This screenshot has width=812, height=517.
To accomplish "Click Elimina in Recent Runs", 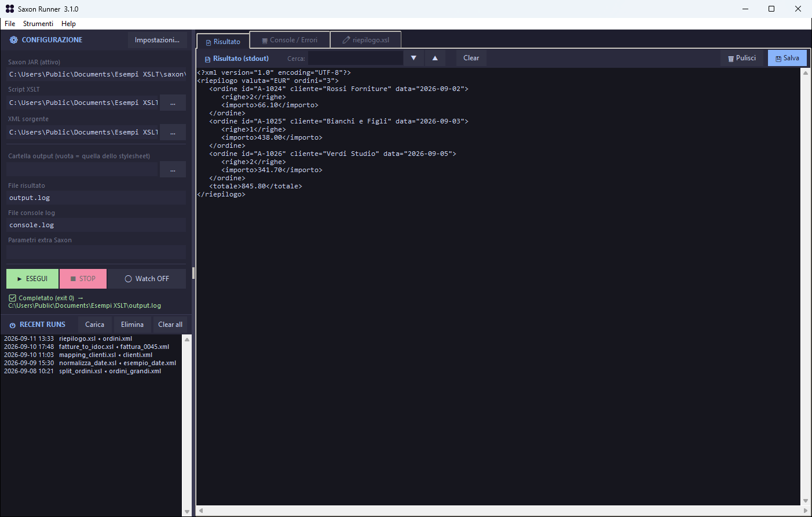I will [x=132, y=325].
